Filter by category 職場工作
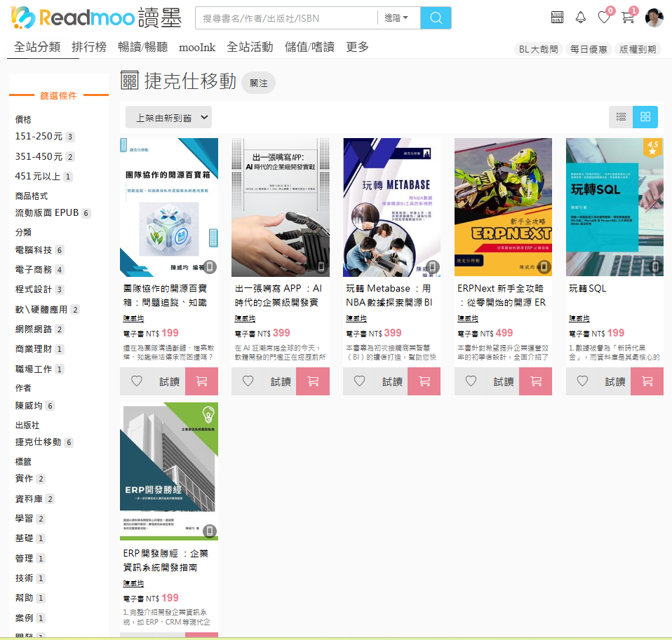This screenshot has width=672, height=640. click(x=39, y=369)
